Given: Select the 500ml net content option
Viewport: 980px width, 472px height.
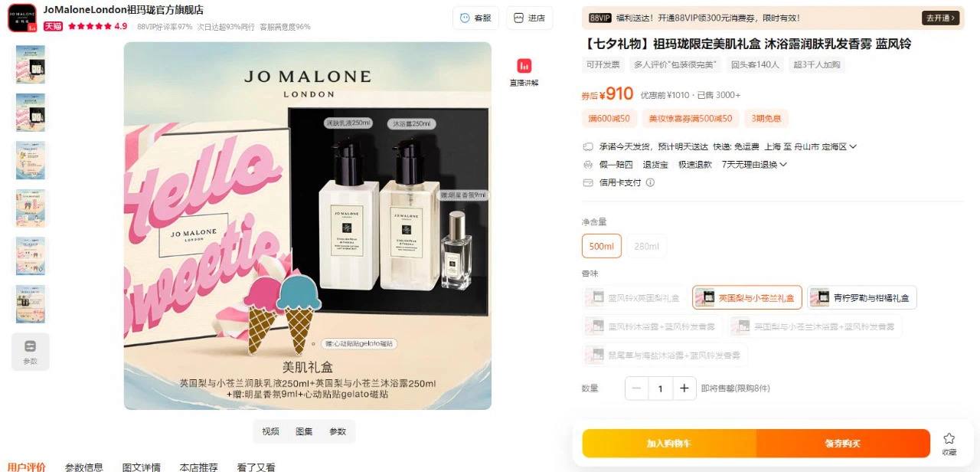Looking at the screenshot, I should click(602, 246).
